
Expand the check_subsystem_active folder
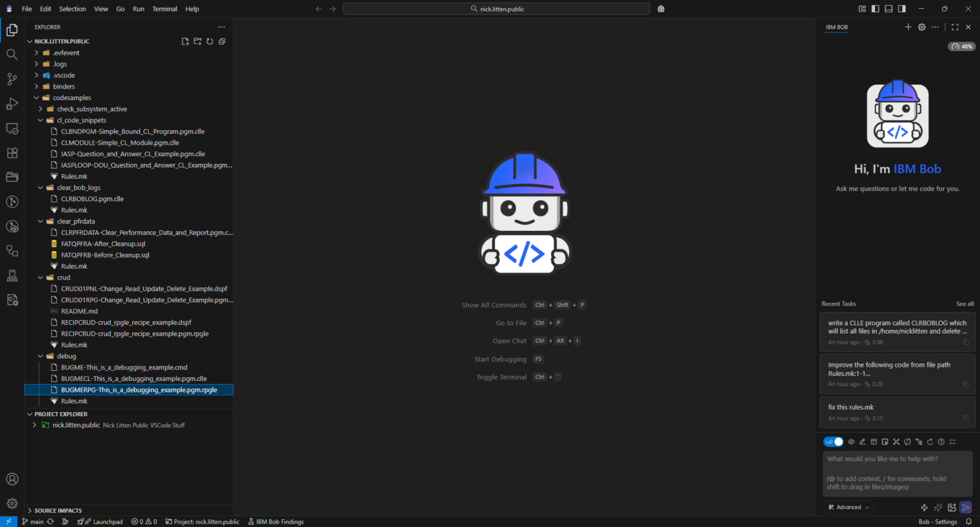pyautogui.click(x=128, y=109)
